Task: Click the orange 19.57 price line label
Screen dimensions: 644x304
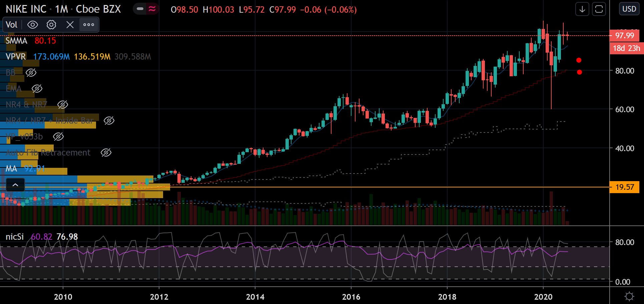Action: click(625, 187)
